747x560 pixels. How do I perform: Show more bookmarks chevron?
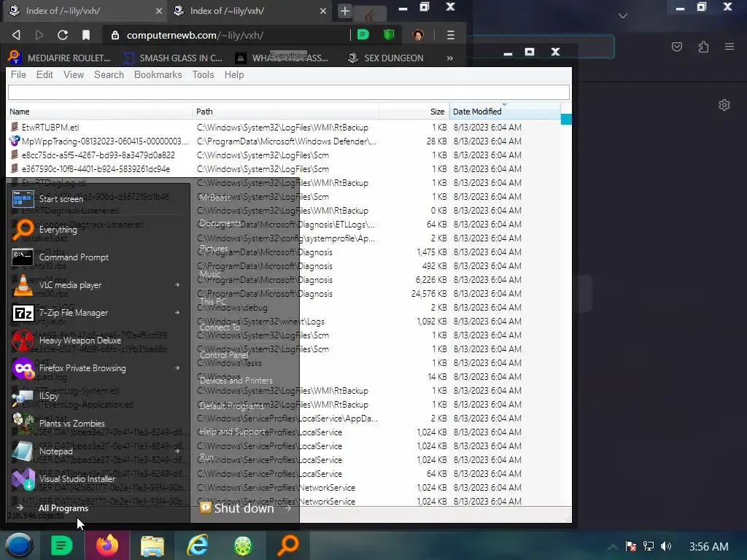pos(449,58)
